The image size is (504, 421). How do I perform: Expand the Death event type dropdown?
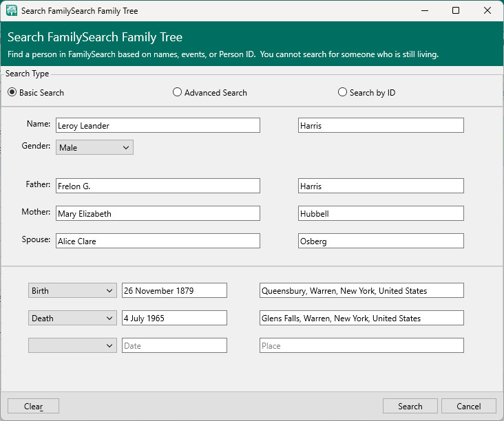point(72,319)
